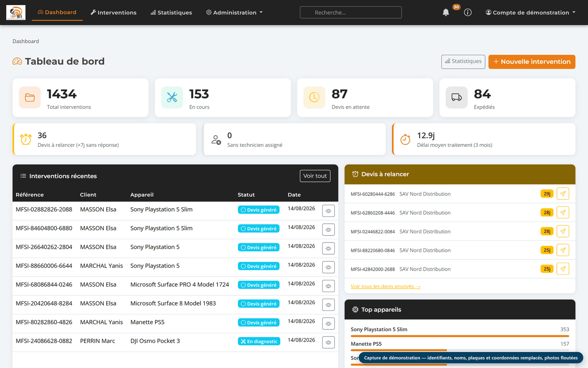
Task: Click client name PERRIN Marc
Action: (x=97, y=341)
